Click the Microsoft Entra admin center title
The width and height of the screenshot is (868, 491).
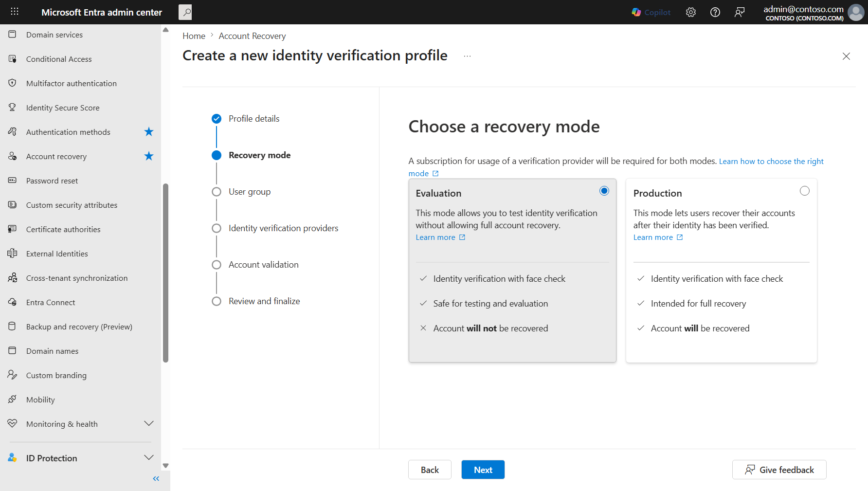tap(102, 12)
